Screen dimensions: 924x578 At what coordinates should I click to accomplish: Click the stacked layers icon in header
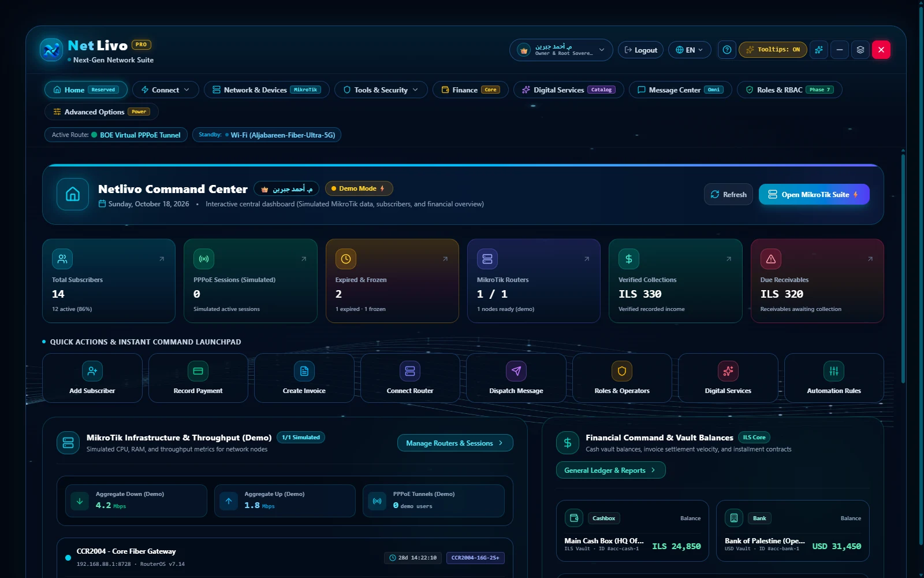pos(860,50)
